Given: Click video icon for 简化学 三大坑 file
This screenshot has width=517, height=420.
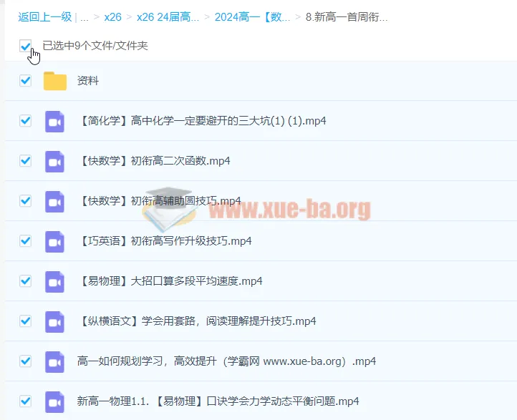Looking at the screenshot, I should tap(54, 121).
